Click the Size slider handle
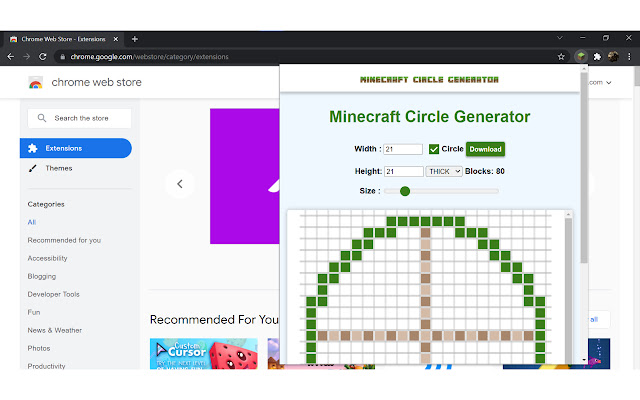This screenshot has height=400, width=640. click(x=405, y=191)
